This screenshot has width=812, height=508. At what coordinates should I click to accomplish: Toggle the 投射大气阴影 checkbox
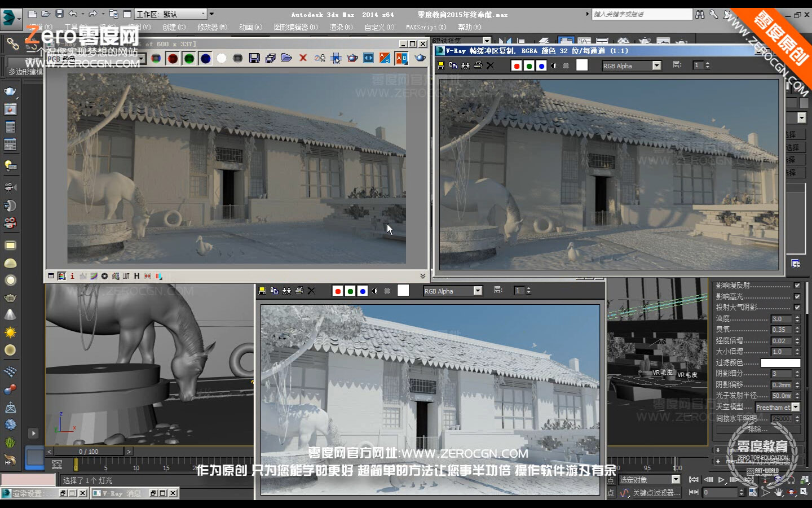point(797,307)
